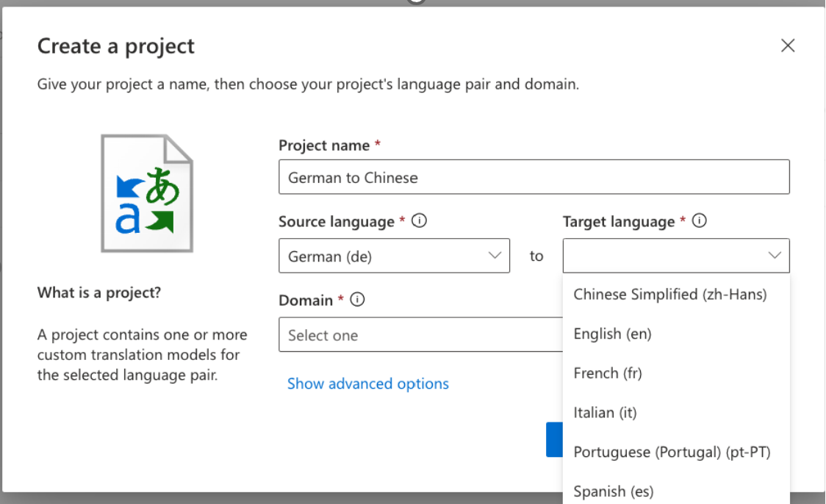Click the translator document illustration icon

(x=147, y=193)
